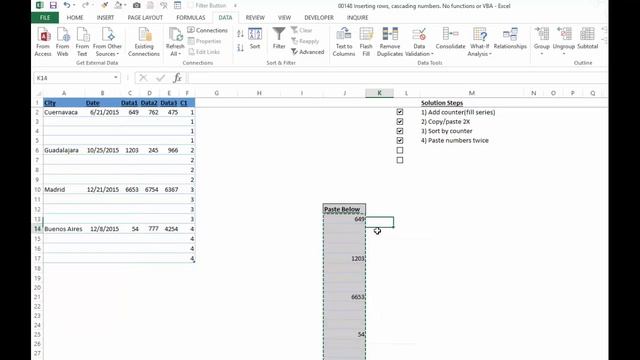Open the Relationships tool
Viewport: 640px width, 360px height.
coord(510,39)
